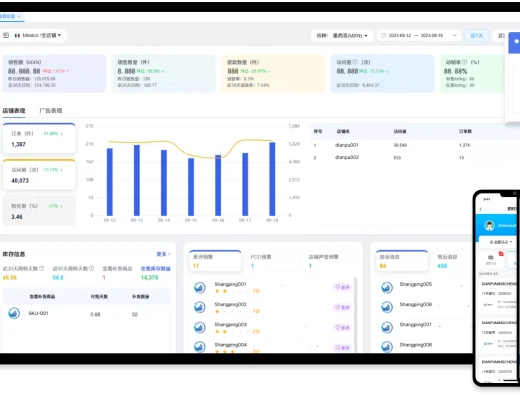
Task: Click the orders value 1,374 cell
Action: (464, 145)
